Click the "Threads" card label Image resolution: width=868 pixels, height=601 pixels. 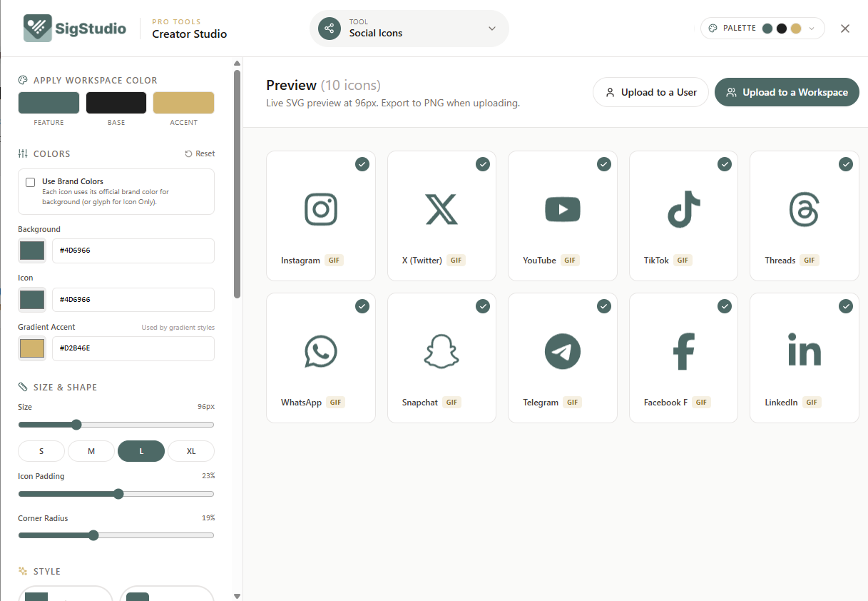[x=780, y=261]
